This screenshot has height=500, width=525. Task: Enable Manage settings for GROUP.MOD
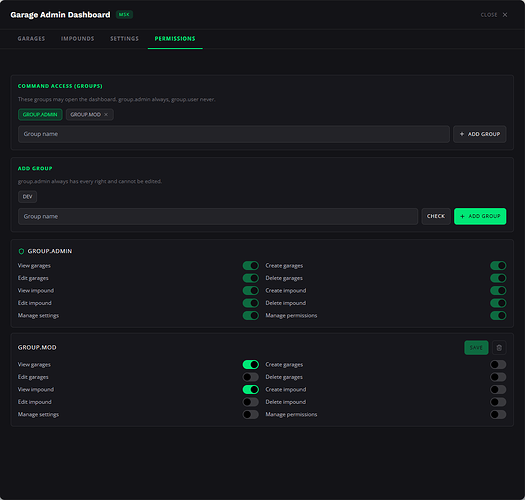click(x=251, y=415)
